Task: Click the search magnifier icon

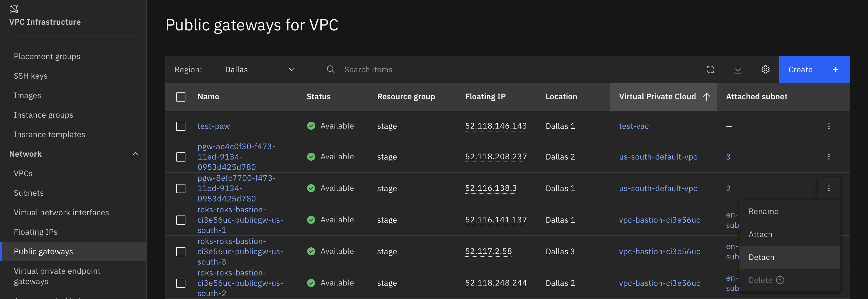Action: [331, 69]
